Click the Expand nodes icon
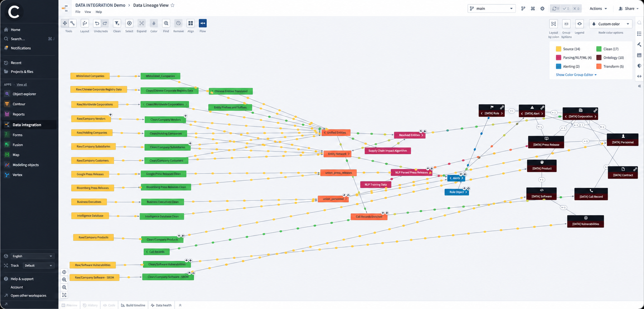The height and width of the screenshot is (309, 644). pyautogui.click(x=142, y=23)
